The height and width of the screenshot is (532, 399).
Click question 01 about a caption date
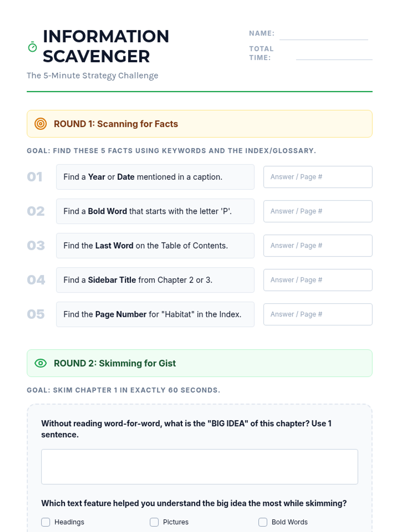pos(155,177)
